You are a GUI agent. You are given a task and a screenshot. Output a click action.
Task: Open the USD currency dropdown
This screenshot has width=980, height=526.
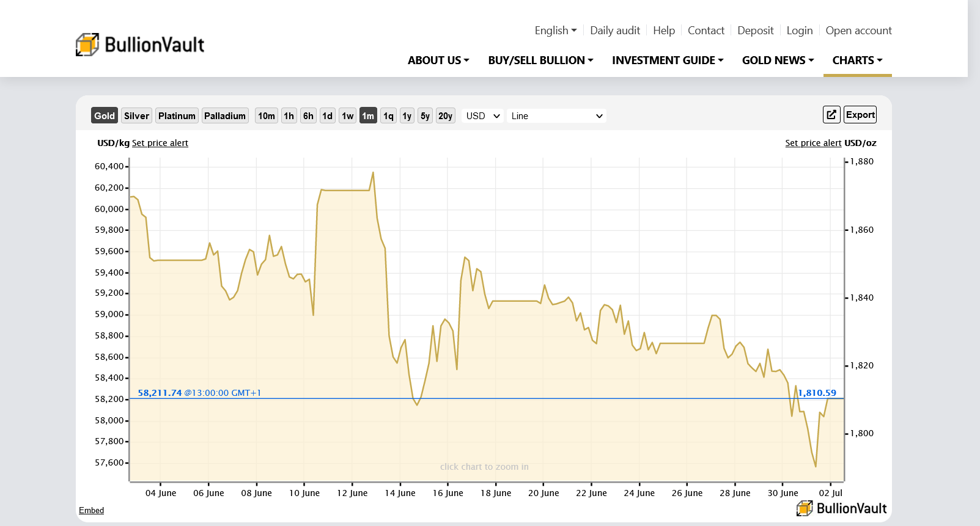pos(482,115)
